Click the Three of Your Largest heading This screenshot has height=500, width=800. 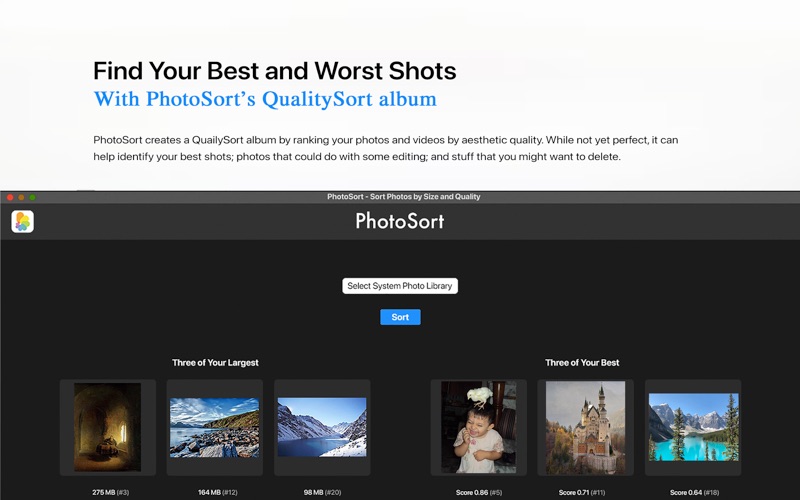coord(215,363)
